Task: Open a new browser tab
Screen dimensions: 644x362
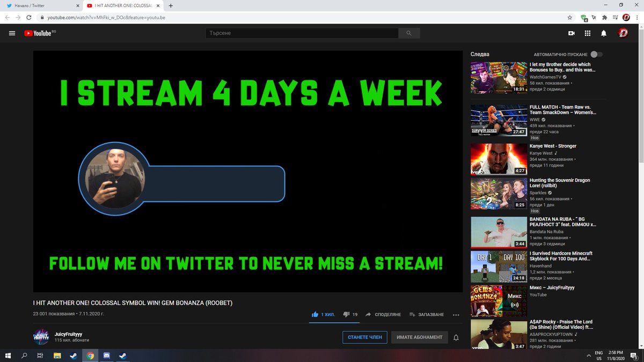Action: pyautogui.click(x=171, y=5)
